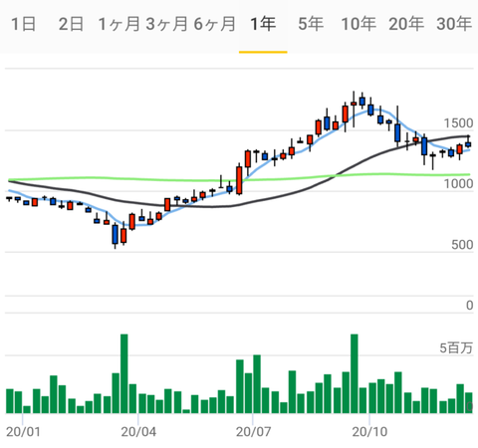
Task: Click the 5百万 volume axis label
Action: (456, 347)
